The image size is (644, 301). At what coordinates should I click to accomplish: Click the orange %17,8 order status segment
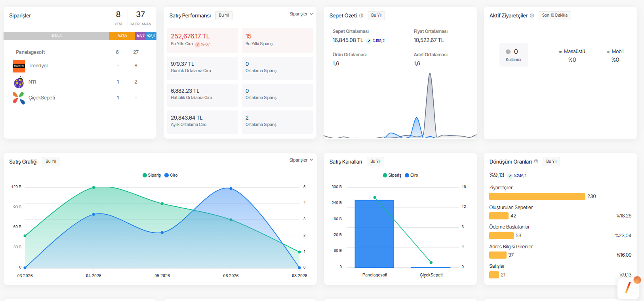(x=122, y=36)
